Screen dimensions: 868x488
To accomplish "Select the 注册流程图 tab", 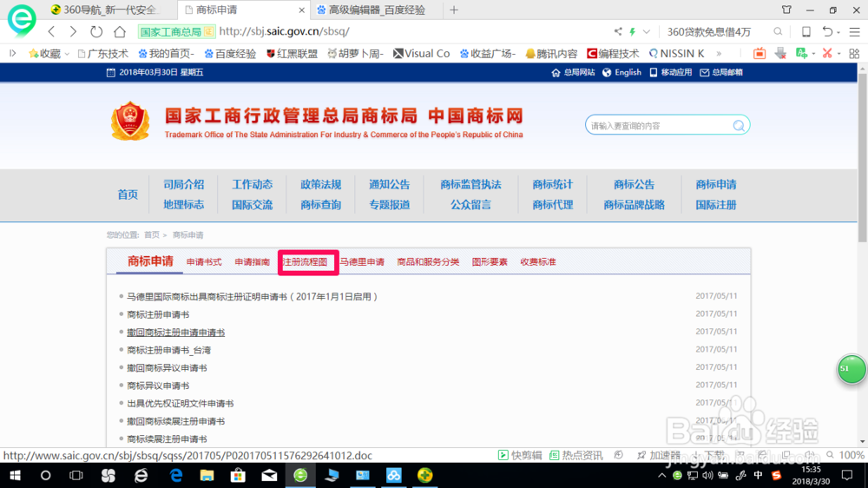I will (x=305, y=262).
